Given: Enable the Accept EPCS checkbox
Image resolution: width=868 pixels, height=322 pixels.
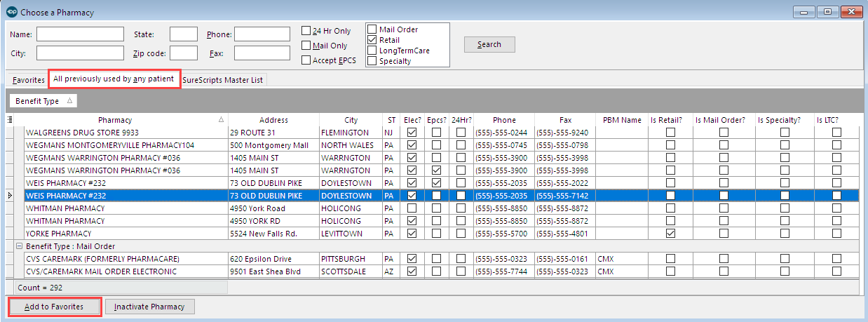Looking at the screenshot, I should (306, 60).
